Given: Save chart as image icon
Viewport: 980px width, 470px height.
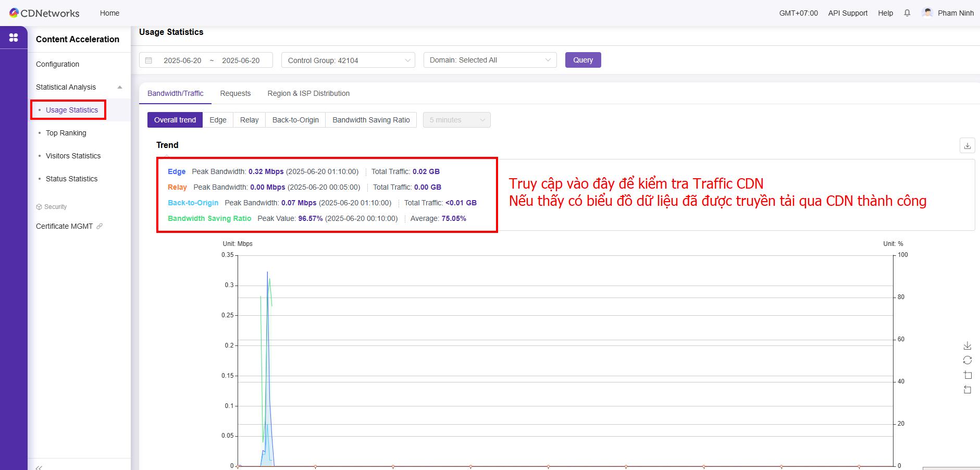Looking at the screenshot, I should 967,346.
